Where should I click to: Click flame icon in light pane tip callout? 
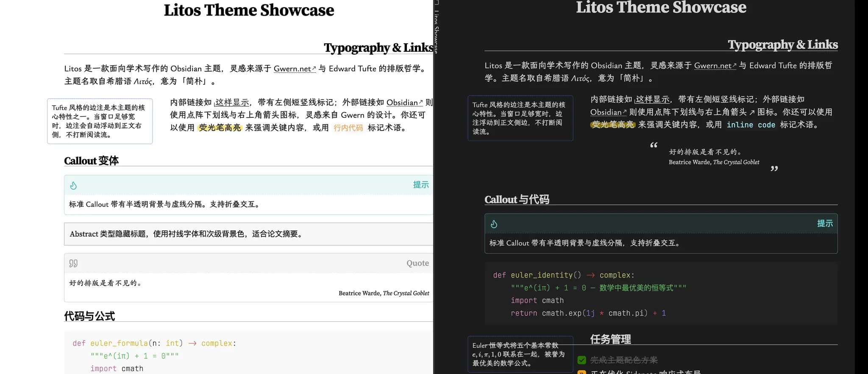click(x=73, y=186)
